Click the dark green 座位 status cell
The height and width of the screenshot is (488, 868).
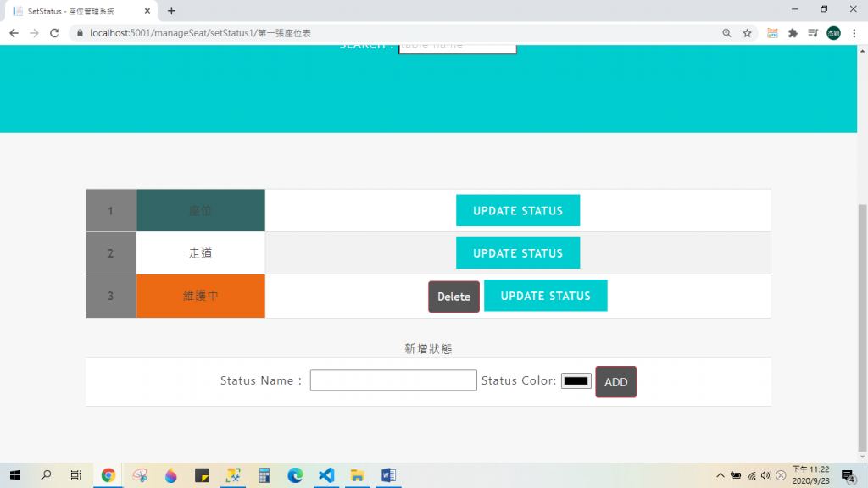tap(200, 210)
